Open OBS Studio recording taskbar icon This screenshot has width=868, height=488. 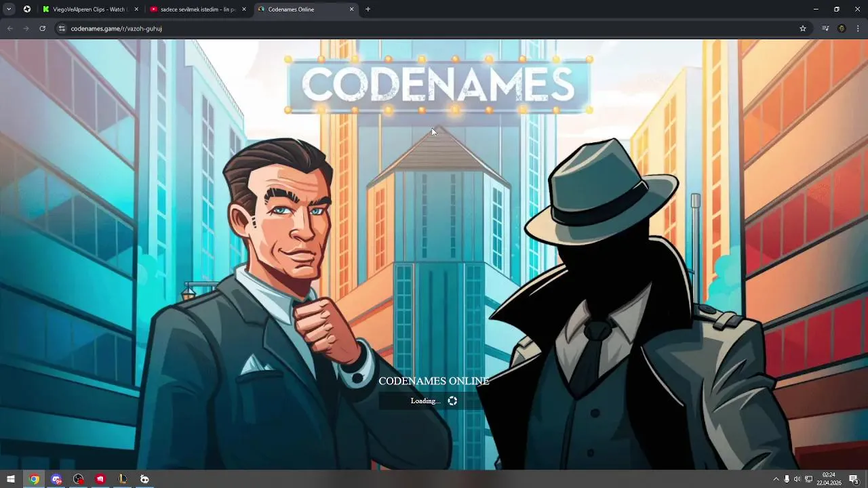[x=79, y=479]
